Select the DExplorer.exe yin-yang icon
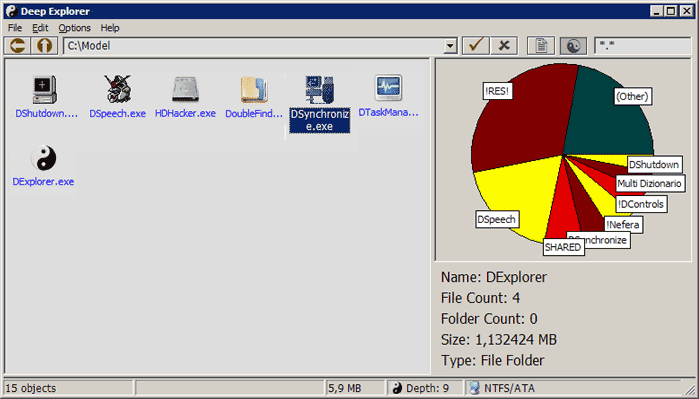This screenshot has width=699, height=399. point(44,158)
